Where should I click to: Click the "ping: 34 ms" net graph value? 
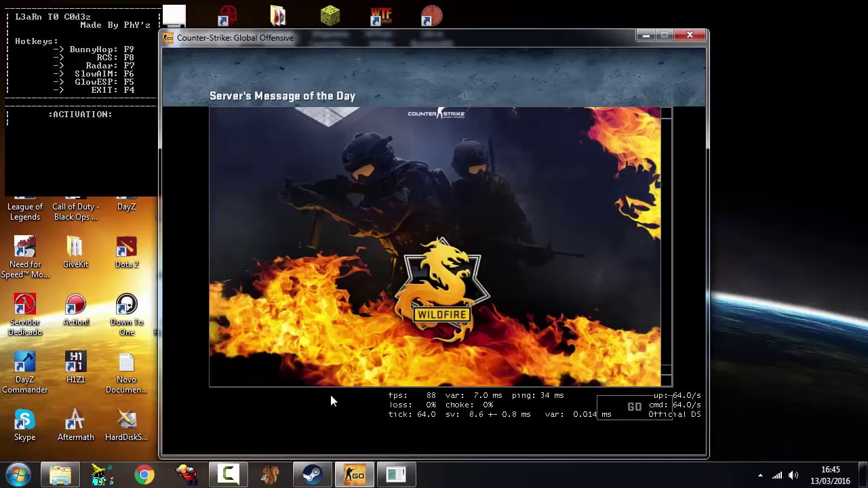point(538,395)
